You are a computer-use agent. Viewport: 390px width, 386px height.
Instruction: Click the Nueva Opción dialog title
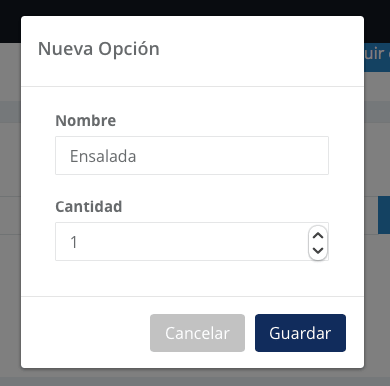[99, 49]
